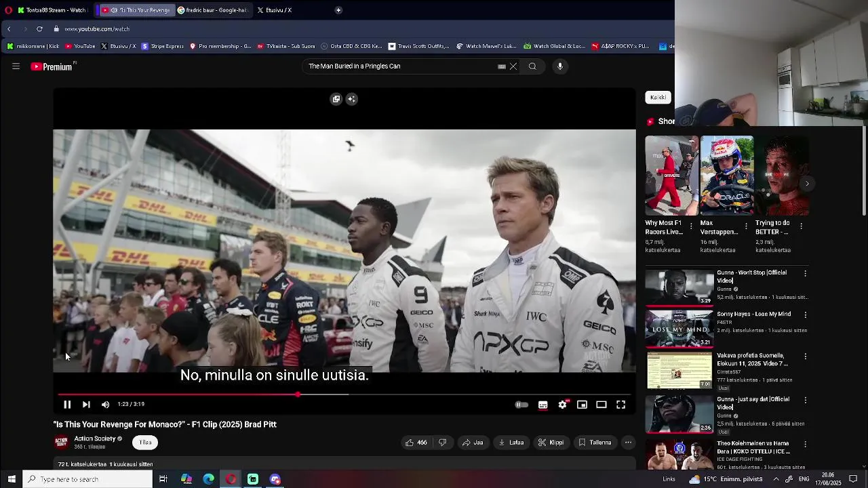The width and height of the screenshot is (868, 488).
Task: Click the Opera icon on taskbar
Action: (231, 479)
